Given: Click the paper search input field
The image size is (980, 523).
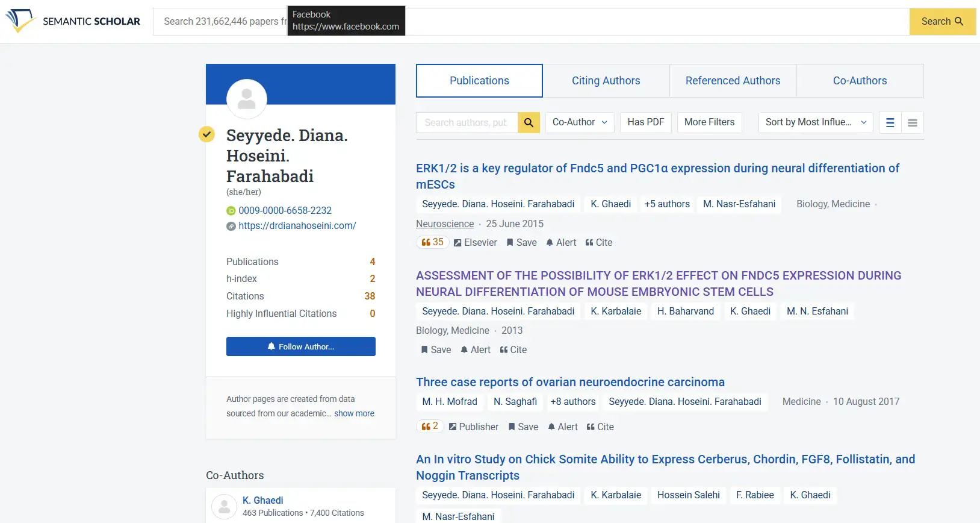Looking at the screenshot, I should (531, 21).
